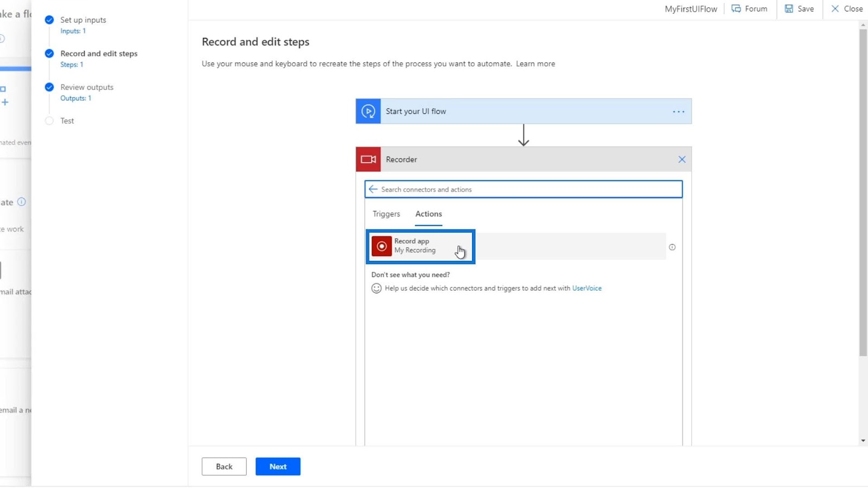Select the Test step radio circle

point(49,121)
